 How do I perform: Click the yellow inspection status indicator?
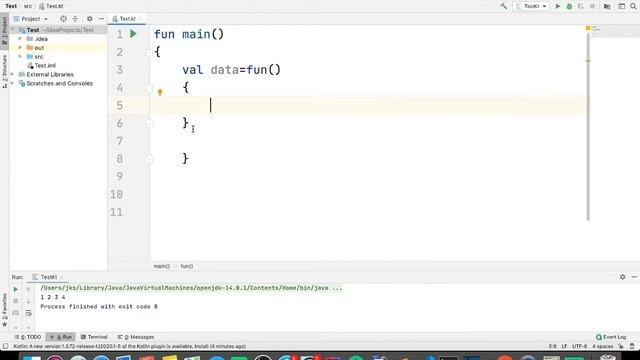click(588, 28)
